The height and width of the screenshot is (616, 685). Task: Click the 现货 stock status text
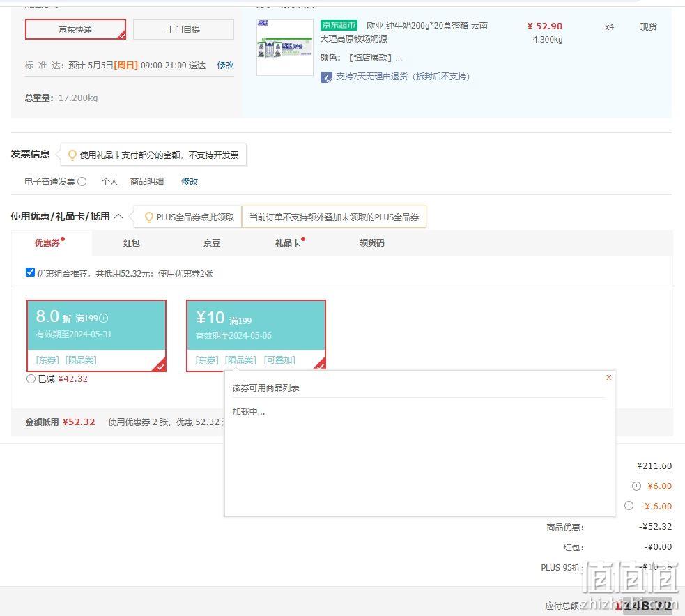[648, 27]
